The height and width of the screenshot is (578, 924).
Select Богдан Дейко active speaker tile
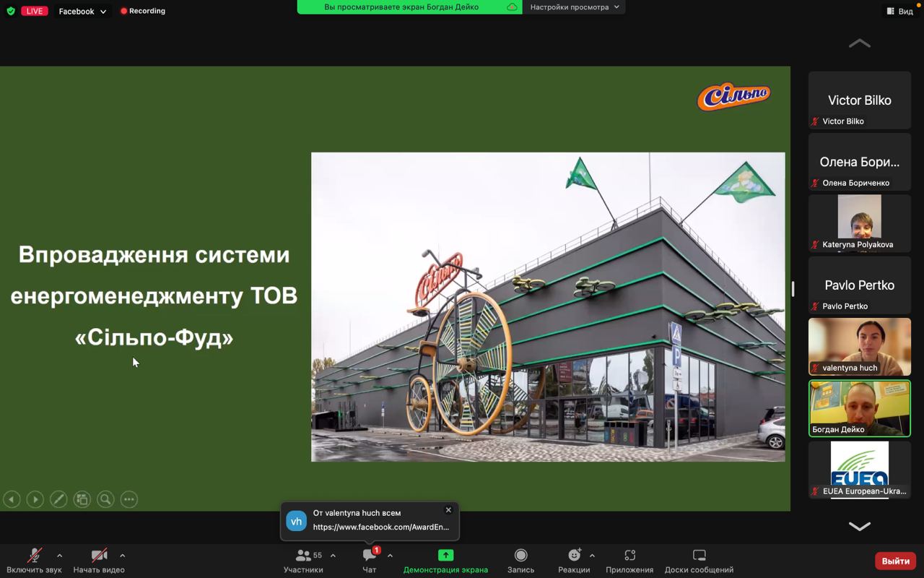(859, 408)
